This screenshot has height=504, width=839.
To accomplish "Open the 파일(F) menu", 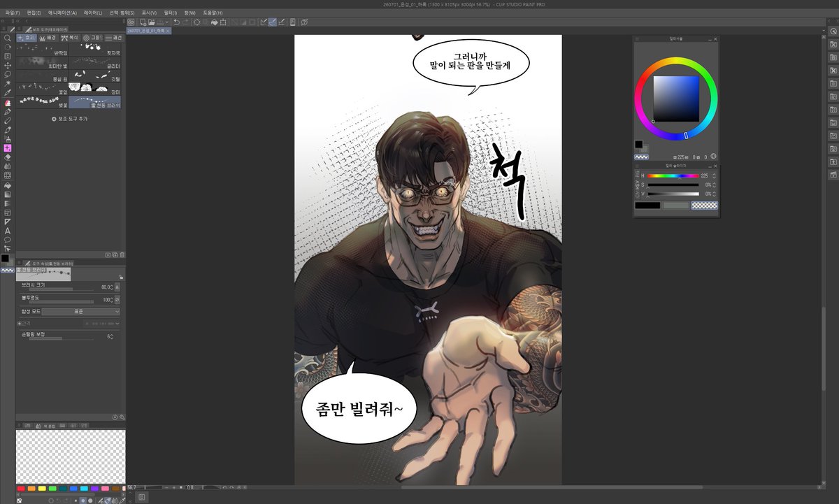I will point(13,13).
